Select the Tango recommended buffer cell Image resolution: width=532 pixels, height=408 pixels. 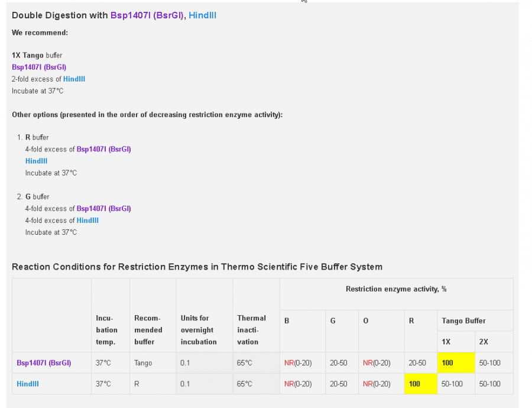point(143,363)
